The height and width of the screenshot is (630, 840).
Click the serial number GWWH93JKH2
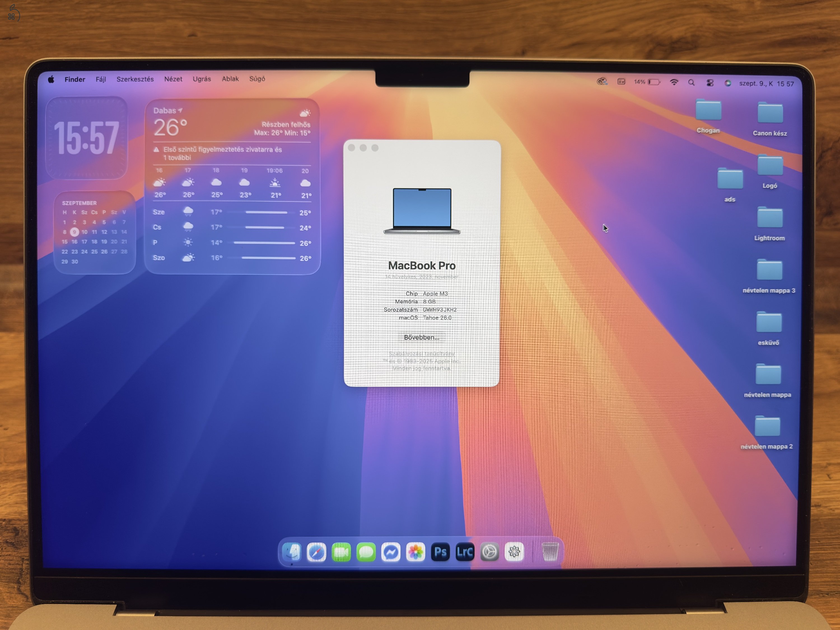tap(440, 310)
